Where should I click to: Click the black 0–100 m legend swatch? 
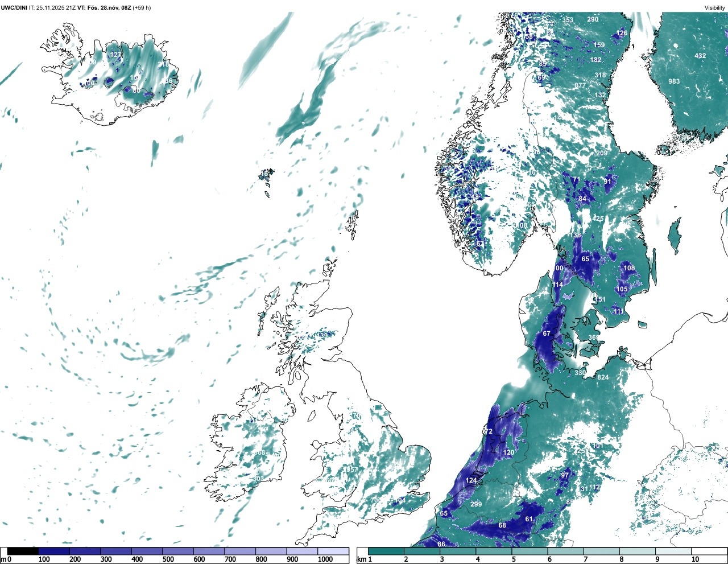tap(23, 551)
